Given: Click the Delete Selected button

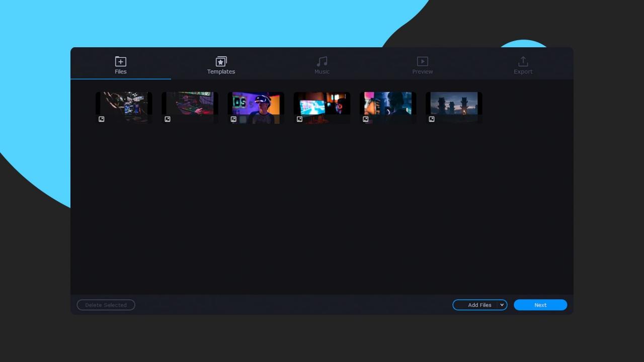Looking at the screenshot, I should pos(106,305).
